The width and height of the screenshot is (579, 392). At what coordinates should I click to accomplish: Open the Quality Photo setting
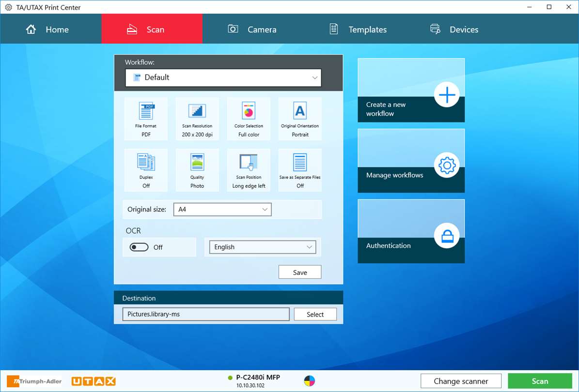(x=197, y=170)
